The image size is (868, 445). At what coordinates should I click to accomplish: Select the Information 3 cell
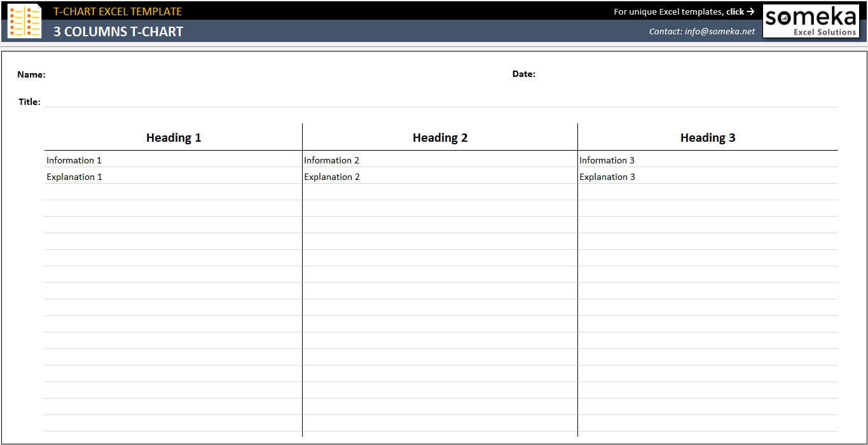607,160
